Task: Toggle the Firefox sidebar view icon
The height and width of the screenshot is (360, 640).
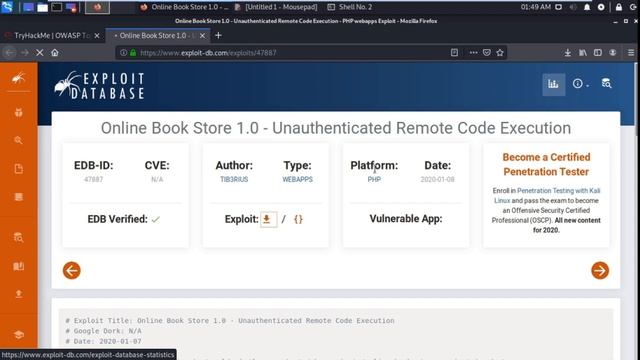Action: click(x=598, y=53)
